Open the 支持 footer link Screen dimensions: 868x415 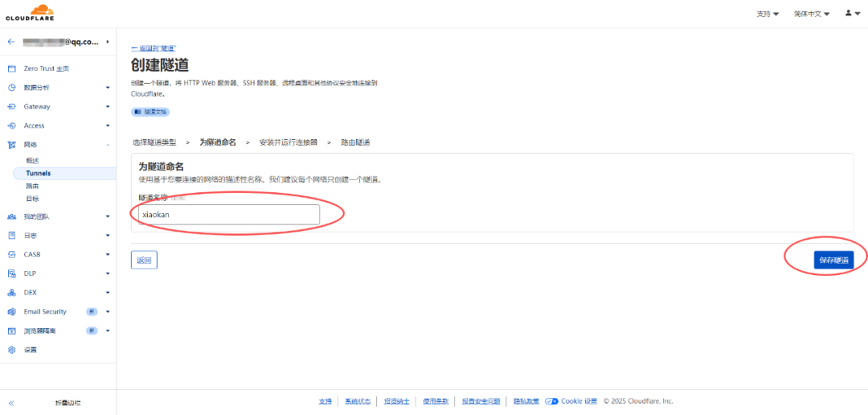325,401
